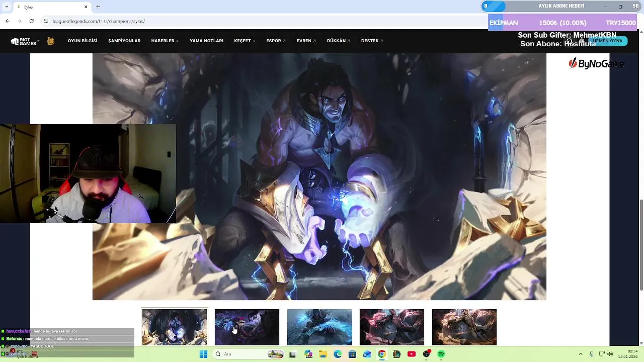
Task: Select the fourth pink skin thumbnail
Action: point(392,327)
